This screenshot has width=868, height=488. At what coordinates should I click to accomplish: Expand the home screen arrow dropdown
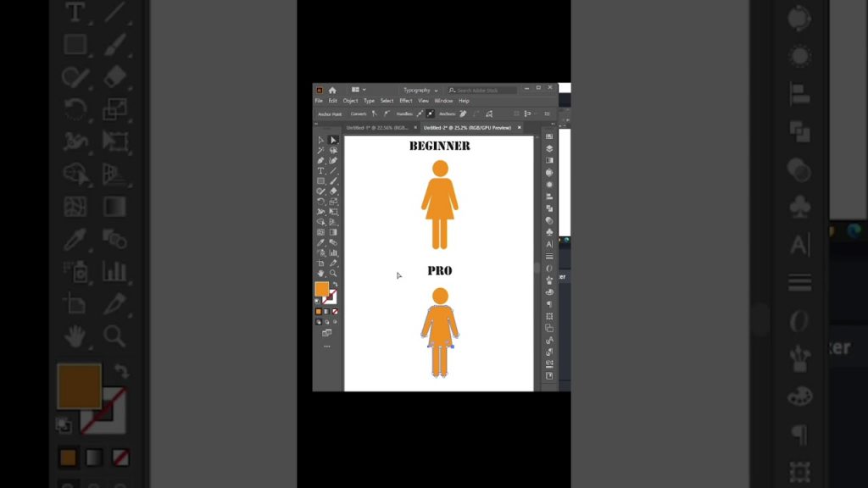(x=366, y=90)
